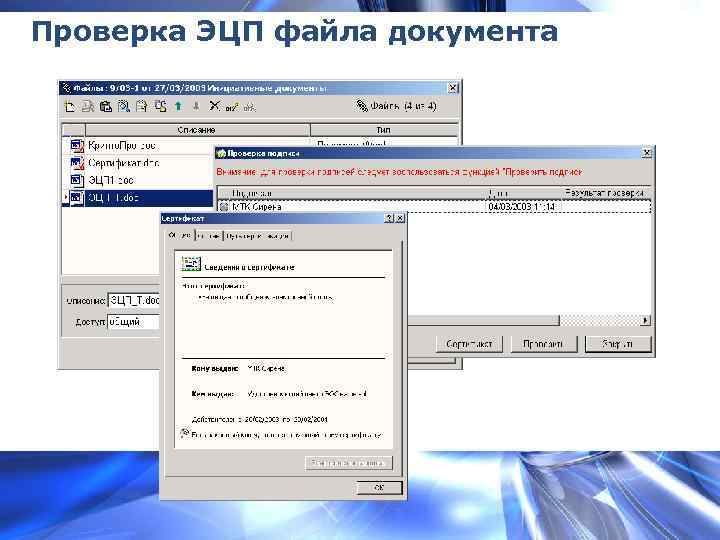The image size is (720, 540).
Task: Click the Доступ field showing общий
Action: tap(134, 322)
